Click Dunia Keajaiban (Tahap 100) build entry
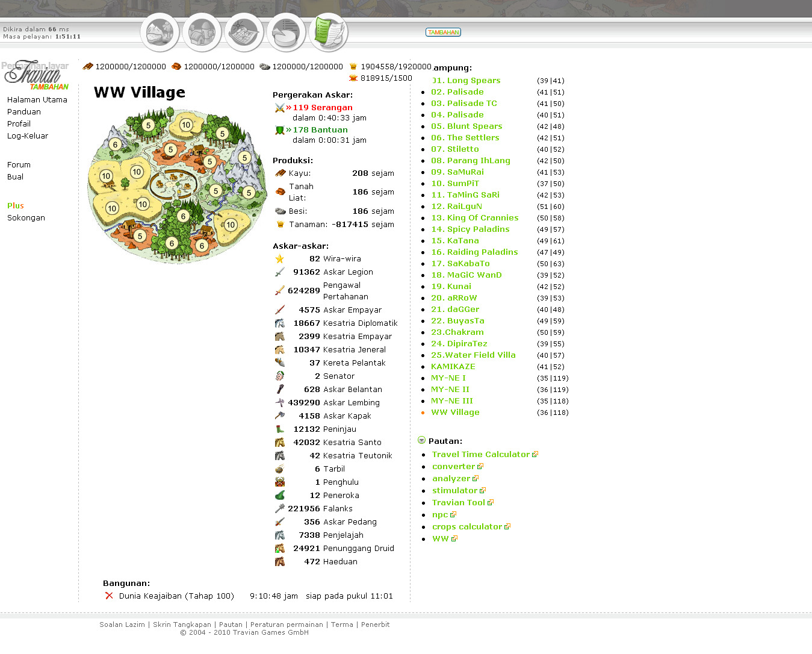The height and width of the screenshot is (654, 812). click(176, 596)
